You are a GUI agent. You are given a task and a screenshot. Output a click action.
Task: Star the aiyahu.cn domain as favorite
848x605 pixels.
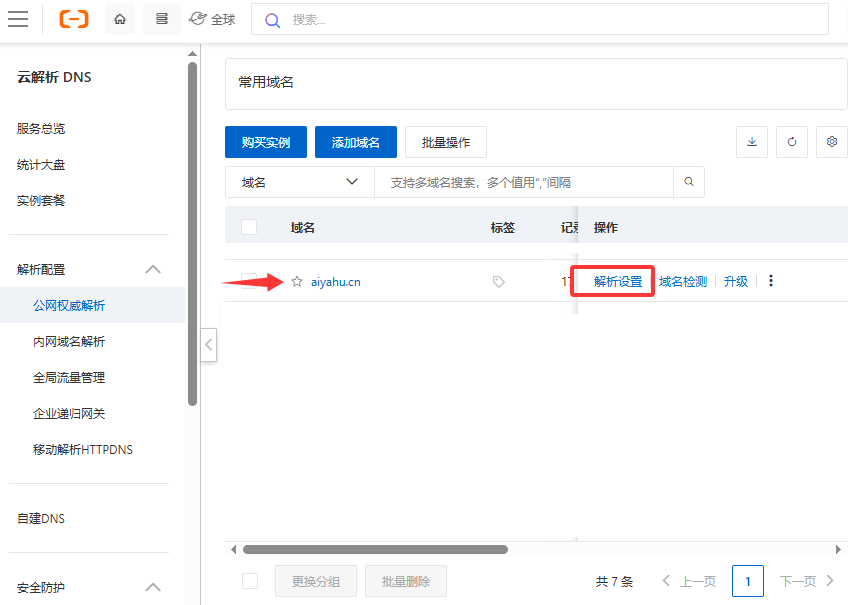pos(297,282)
